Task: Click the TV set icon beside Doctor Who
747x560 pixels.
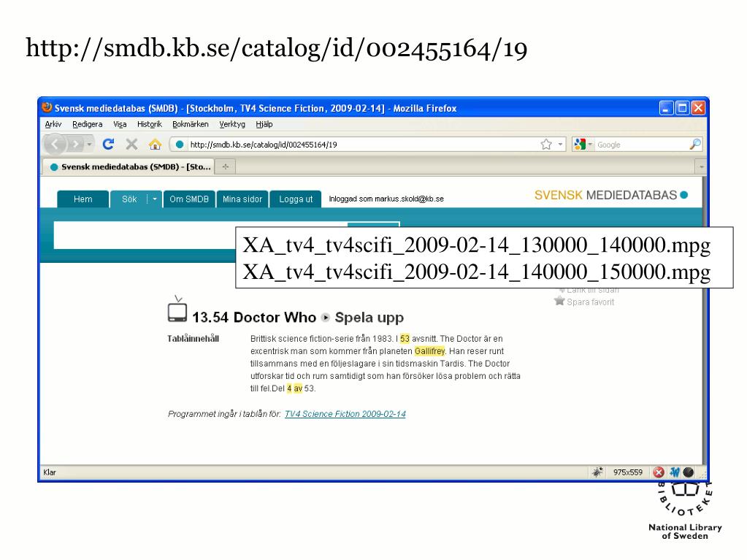Action: tap(177, 309)
